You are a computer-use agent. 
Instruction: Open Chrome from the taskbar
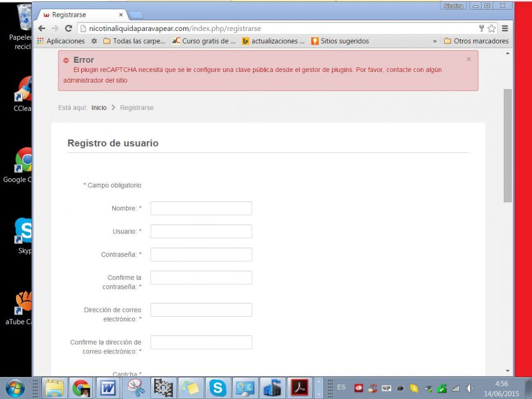coord(81,387)
